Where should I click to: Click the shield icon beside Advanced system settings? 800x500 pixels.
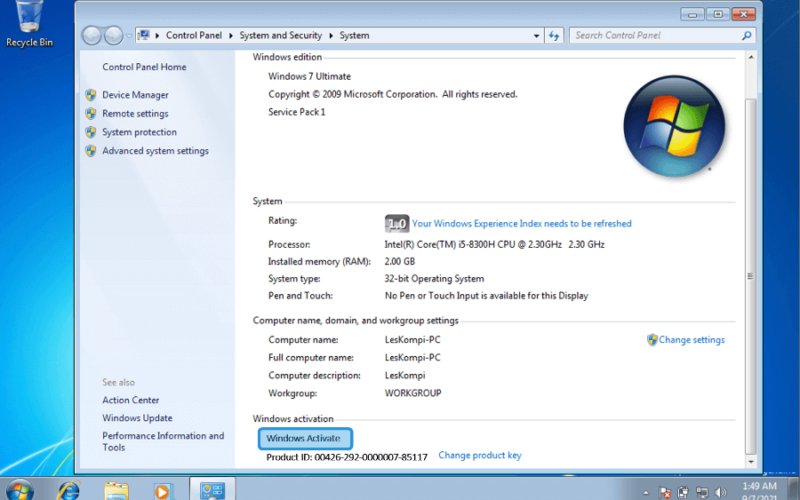coord(91,151)
